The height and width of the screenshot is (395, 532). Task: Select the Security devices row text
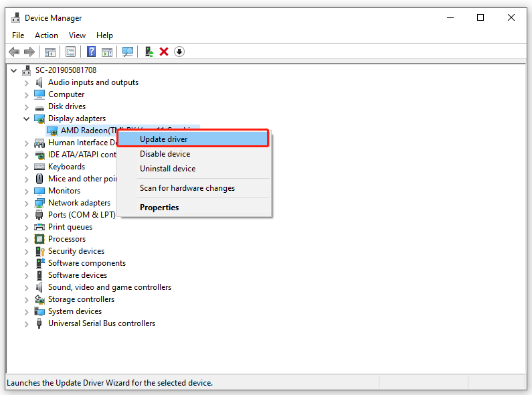[x=76, y=251]
